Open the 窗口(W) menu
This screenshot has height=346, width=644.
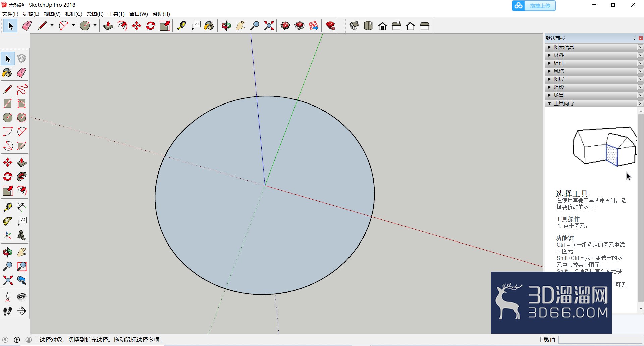(x=139, y=14)
